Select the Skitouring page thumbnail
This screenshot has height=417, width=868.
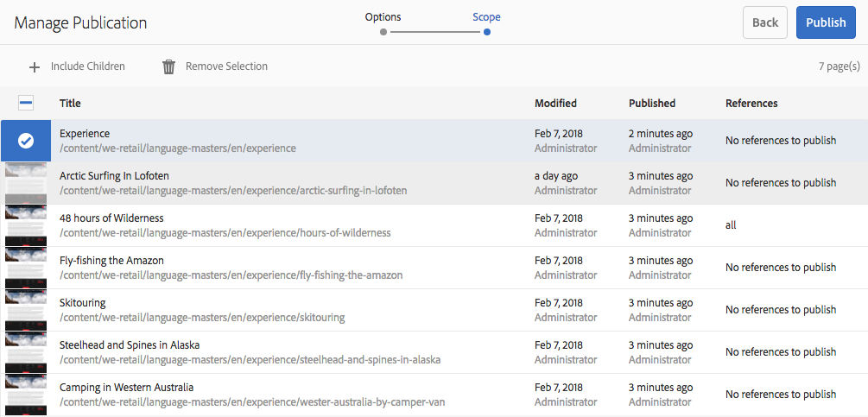tap(26, 310)
